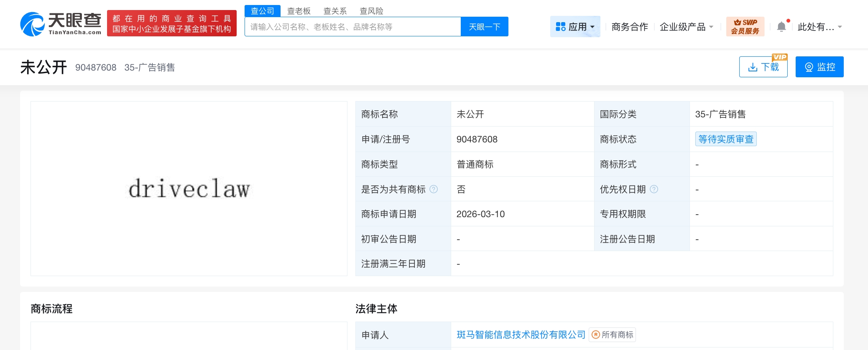The width and height of the screenshot is (868, 350).
Task: Open the notification bell icon
Action: (781, 27)
